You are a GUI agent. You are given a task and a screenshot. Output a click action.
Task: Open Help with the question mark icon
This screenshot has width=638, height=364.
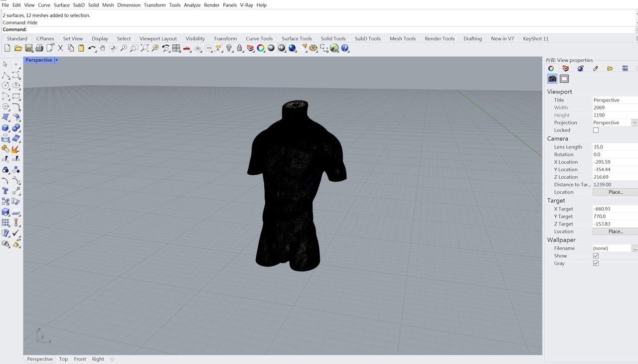pos(345,48)
